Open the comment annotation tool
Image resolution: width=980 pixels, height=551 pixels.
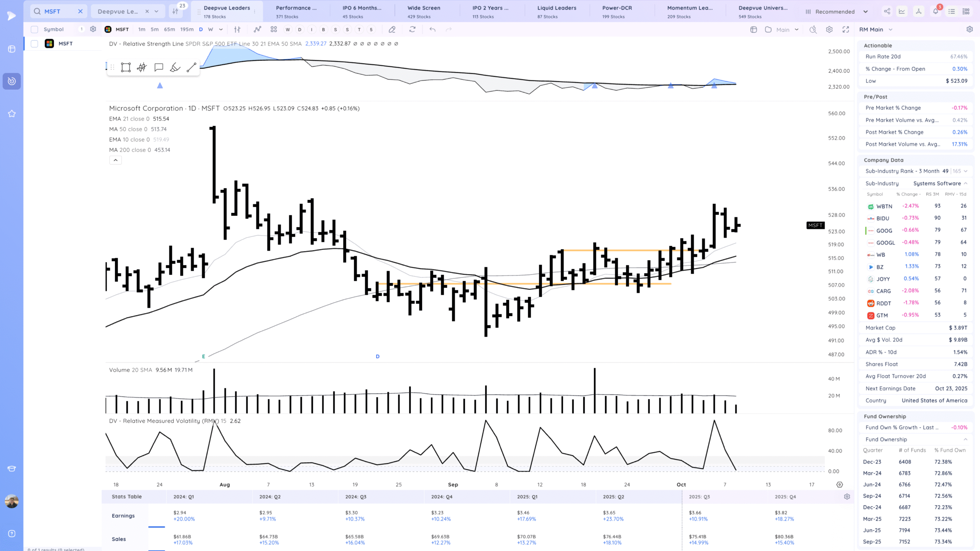(158, 68)
